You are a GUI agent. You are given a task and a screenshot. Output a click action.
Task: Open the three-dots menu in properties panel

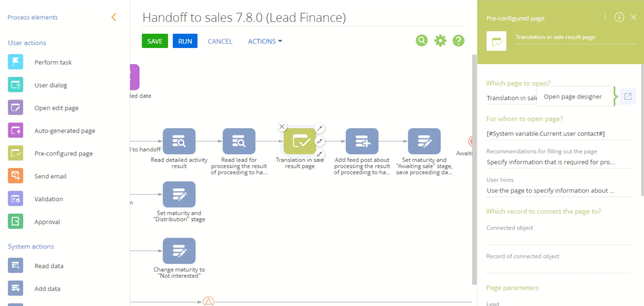click(x=605, y=17)
